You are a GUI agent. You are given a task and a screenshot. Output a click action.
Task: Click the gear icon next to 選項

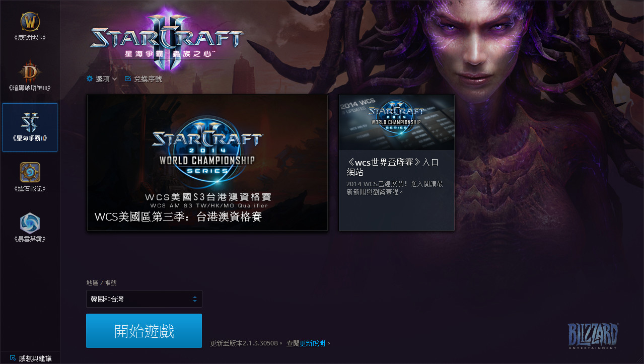pos(90,79)
